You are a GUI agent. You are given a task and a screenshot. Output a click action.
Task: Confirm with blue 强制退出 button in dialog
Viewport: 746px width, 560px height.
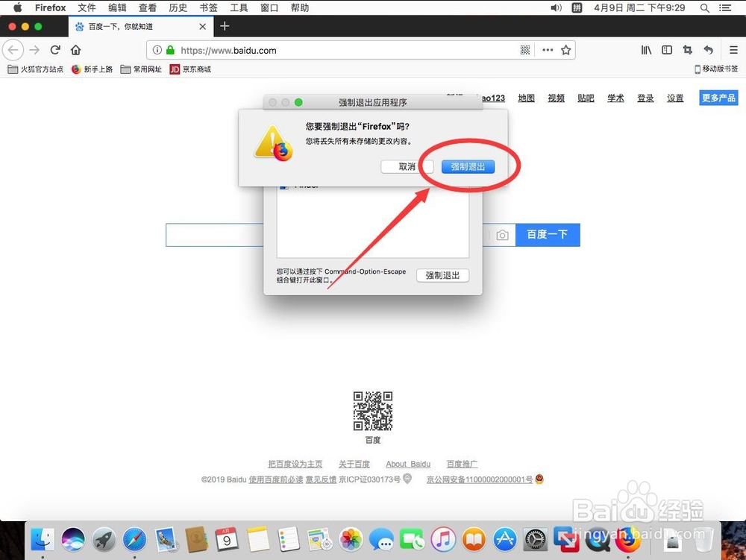(x=468, y=166)
